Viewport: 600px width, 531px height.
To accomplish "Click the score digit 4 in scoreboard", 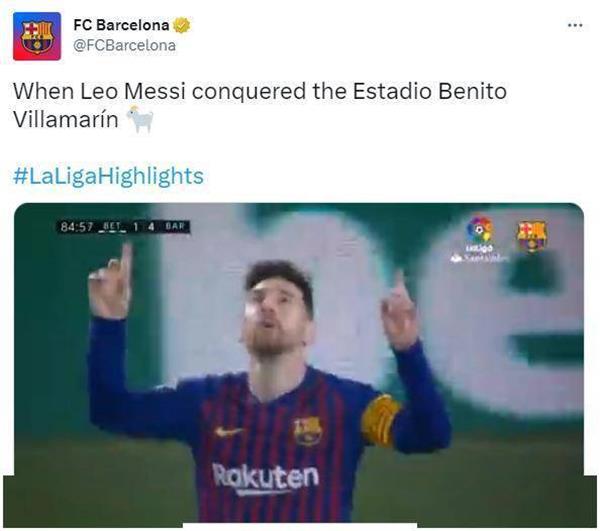I will tap(151, 227).
